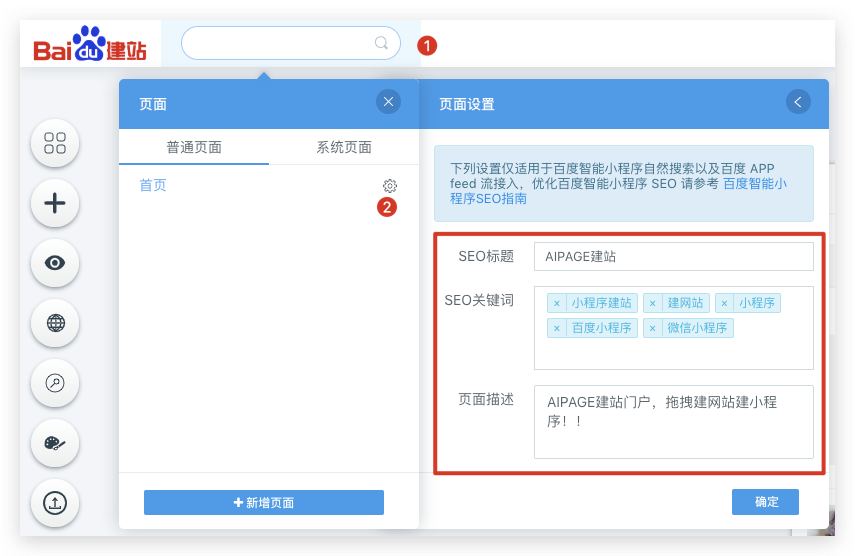855x556 pixels.
Task: Open the 百度智能小程序SEO指南 link
Action: click(x=618, y=191)
